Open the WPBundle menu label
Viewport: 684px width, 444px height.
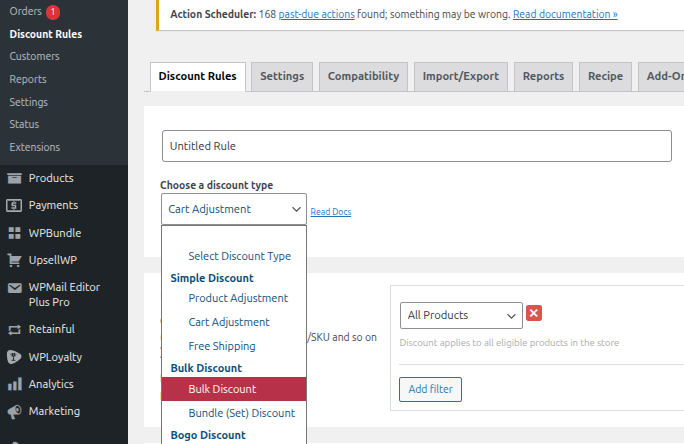pyautogui.click(x=55, y=233)
